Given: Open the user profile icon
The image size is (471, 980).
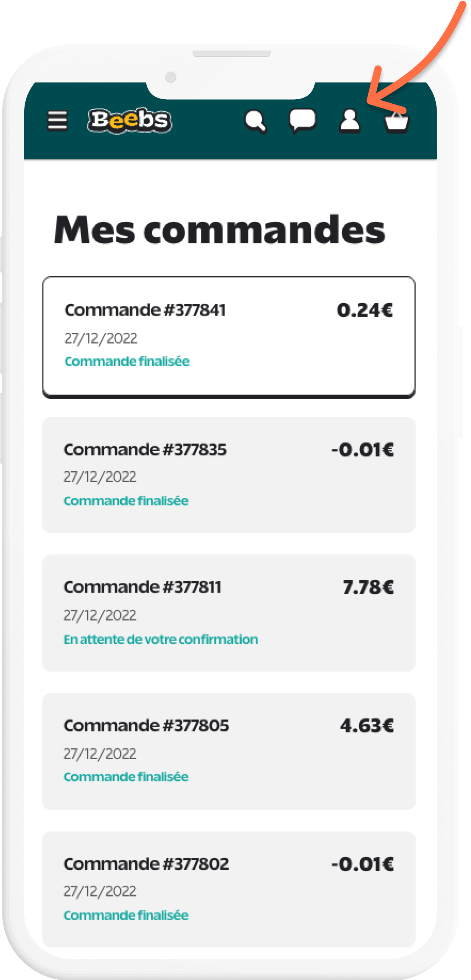Looking at the screenshot, I should point(350,121).
